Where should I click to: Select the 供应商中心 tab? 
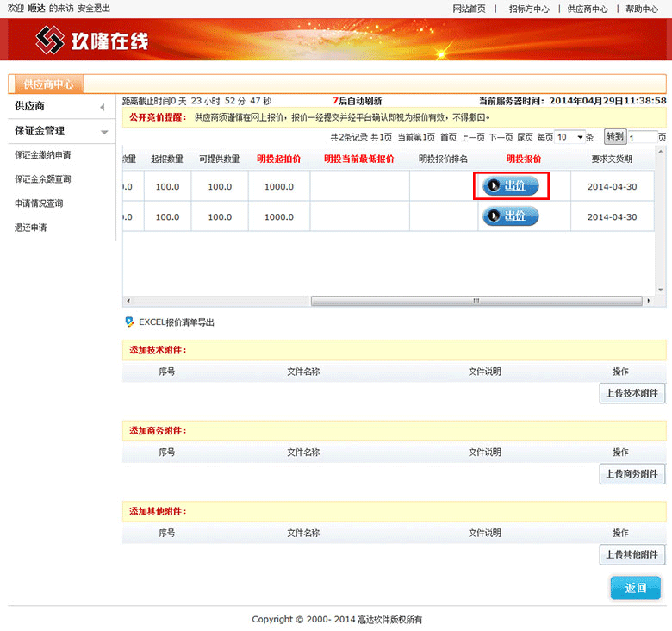coord(47,84)
